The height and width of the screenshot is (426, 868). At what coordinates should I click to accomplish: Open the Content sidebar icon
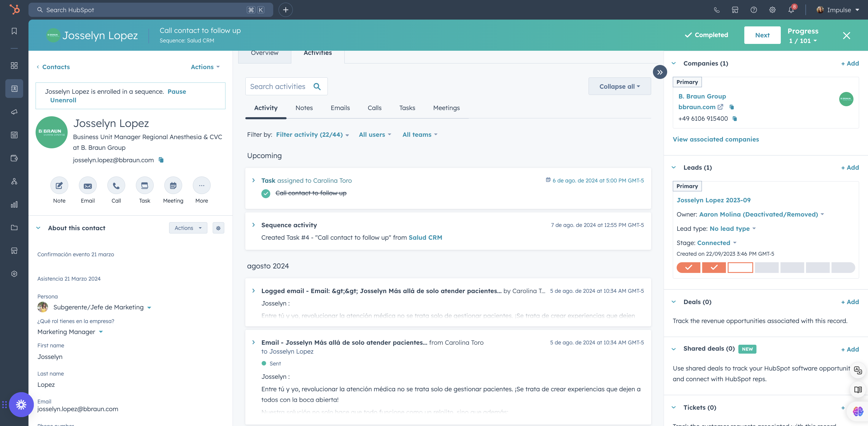(14, 135)
